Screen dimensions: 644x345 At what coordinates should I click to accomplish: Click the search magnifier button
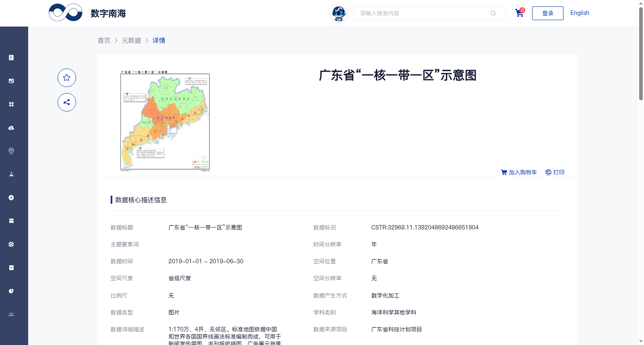[493, 13]
